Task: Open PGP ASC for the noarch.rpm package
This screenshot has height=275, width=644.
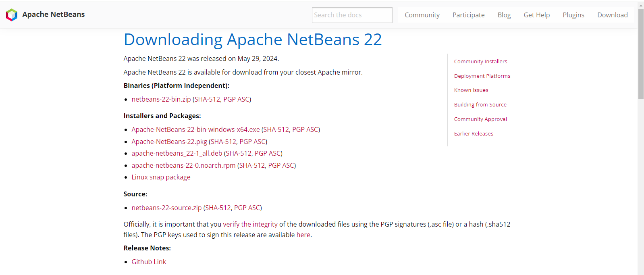Action: click(281, 165)
